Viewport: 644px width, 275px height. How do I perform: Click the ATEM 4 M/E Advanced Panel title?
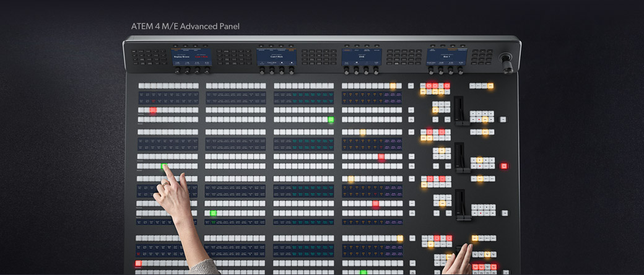(x=185, y=27)
